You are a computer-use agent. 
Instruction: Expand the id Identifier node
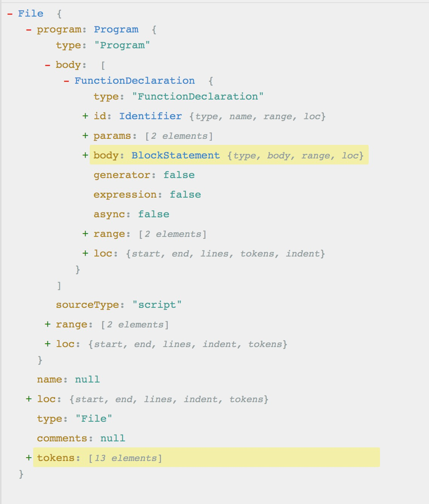86,116
